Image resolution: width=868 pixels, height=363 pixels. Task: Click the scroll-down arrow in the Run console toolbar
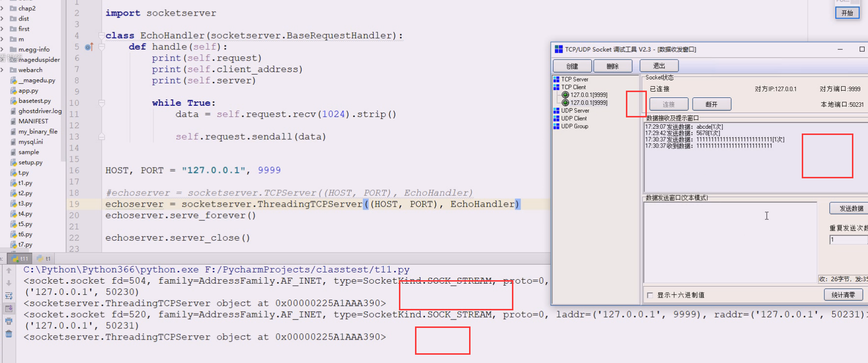tap(9, 283)
